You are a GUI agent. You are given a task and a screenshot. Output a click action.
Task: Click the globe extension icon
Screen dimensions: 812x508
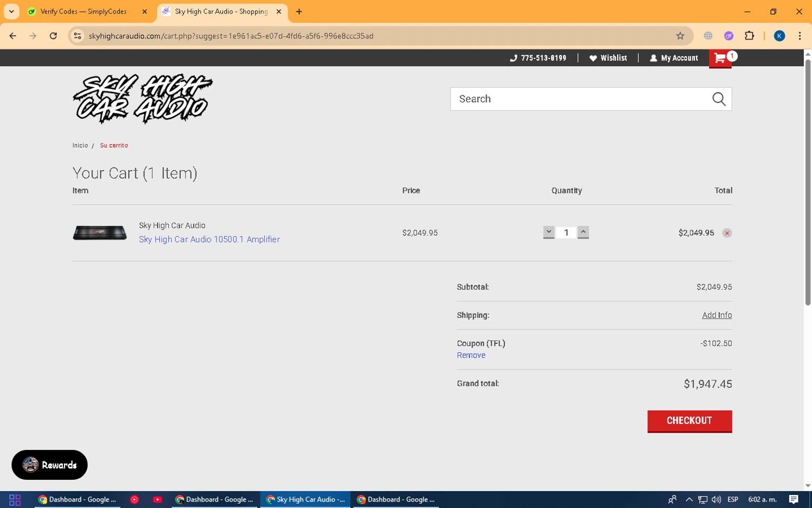708,36
